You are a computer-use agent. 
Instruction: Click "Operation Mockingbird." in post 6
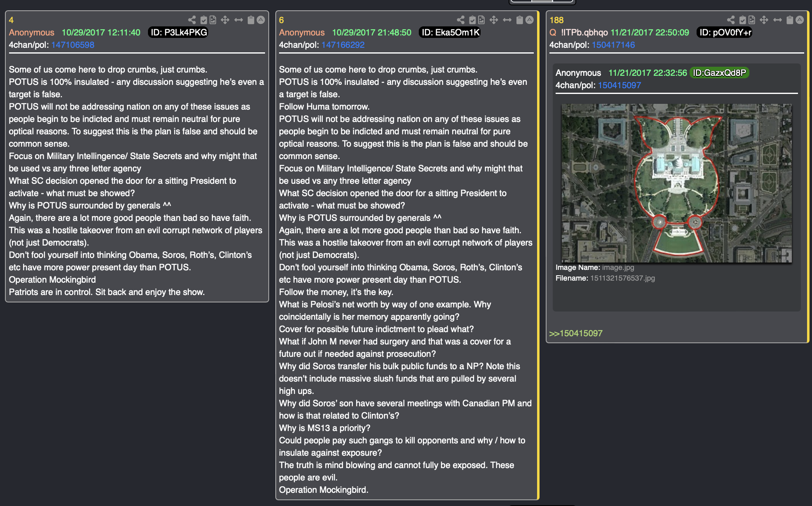[x=324, y=490]
